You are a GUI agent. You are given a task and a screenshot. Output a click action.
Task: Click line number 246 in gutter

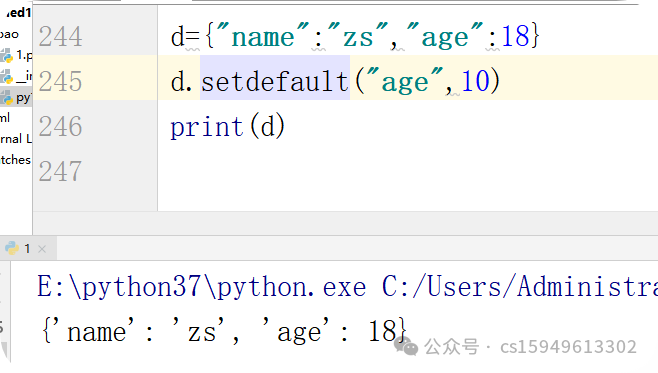(60, 126)
